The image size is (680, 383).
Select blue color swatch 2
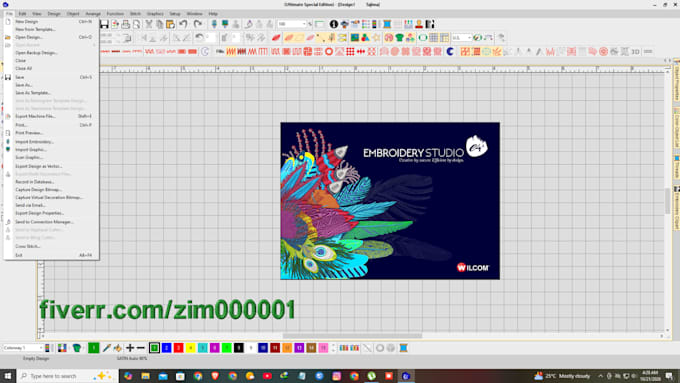tap(167, 348)
